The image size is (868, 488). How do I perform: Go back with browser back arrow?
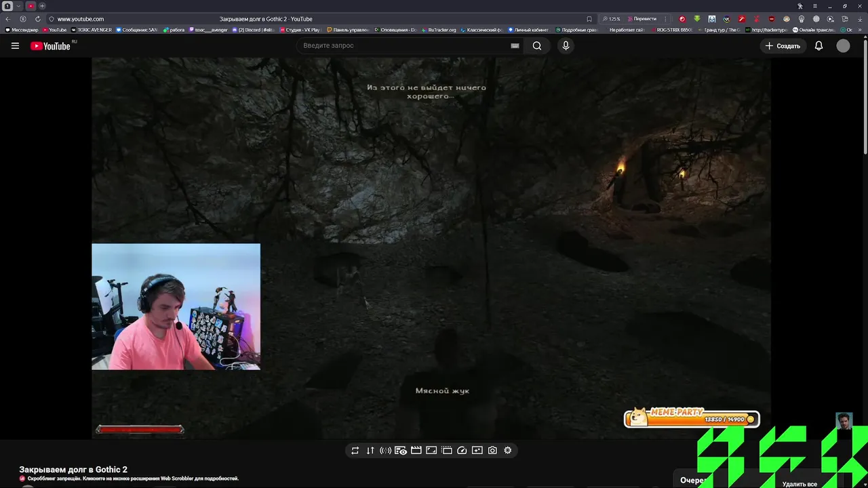(8, 19)
